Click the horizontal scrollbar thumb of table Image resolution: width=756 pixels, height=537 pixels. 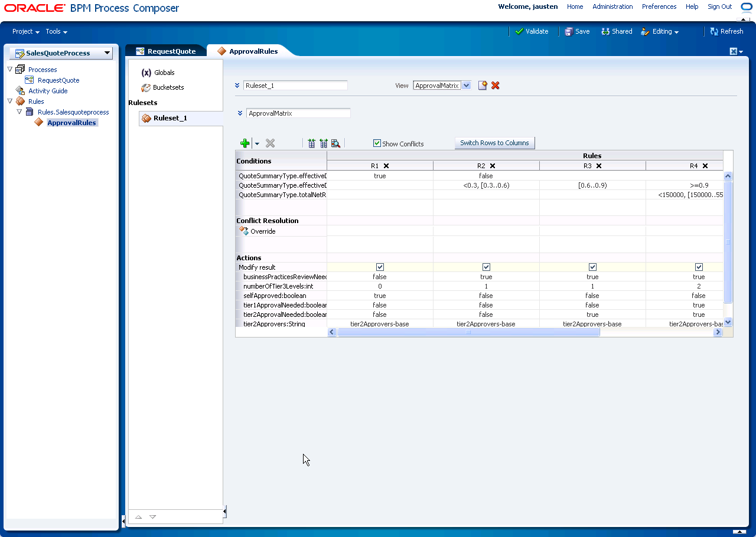point(468,332)
